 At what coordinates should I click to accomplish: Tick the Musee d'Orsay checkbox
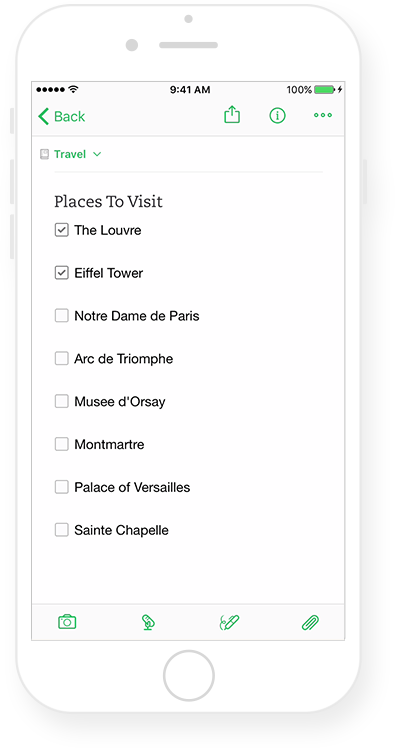62,402
